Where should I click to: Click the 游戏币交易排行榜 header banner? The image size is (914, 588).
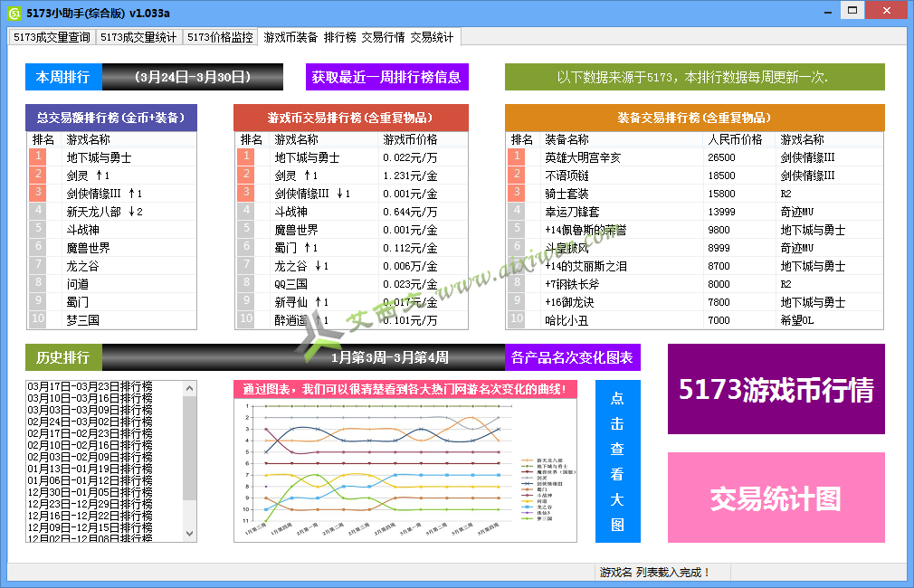pos(351,118)
